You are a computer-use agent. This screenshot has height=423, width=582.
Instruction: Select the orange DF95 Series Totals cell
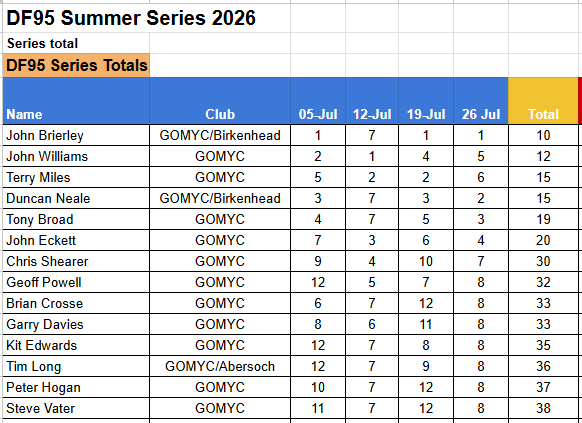(76, 65)
